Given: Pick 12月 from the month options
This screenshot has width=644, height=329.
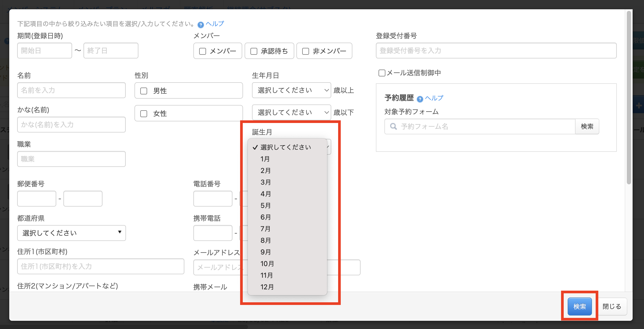Looking at the screenshot, I should coord(267,287).
